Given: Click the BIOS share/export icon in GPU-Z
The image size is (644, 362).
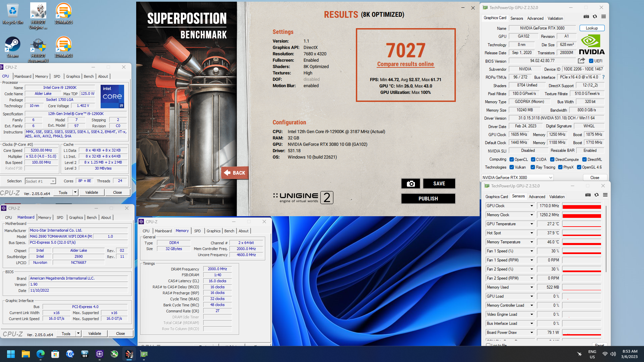Looking at the screenshot, I should (581, 61).
